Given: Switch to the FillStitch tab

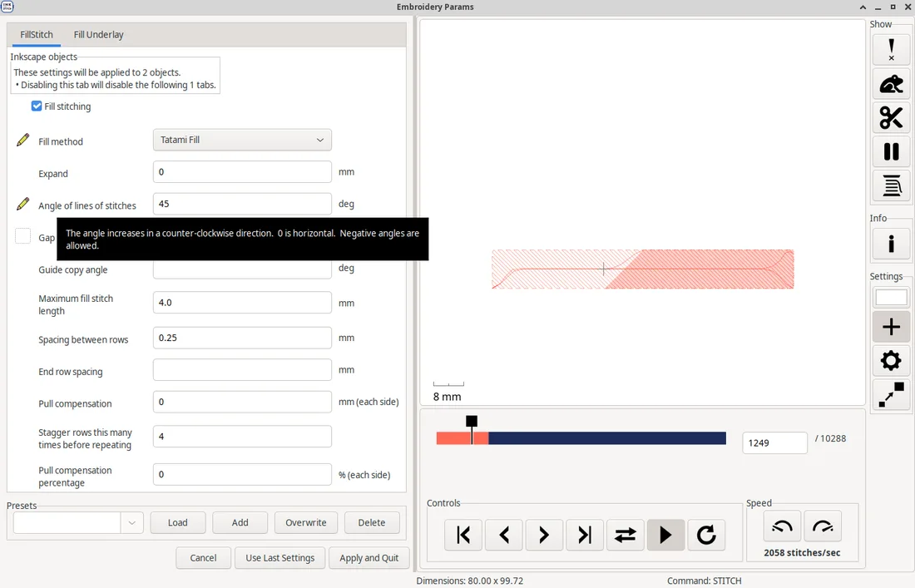Looking at the screenshot, I should tap(36, 35).
